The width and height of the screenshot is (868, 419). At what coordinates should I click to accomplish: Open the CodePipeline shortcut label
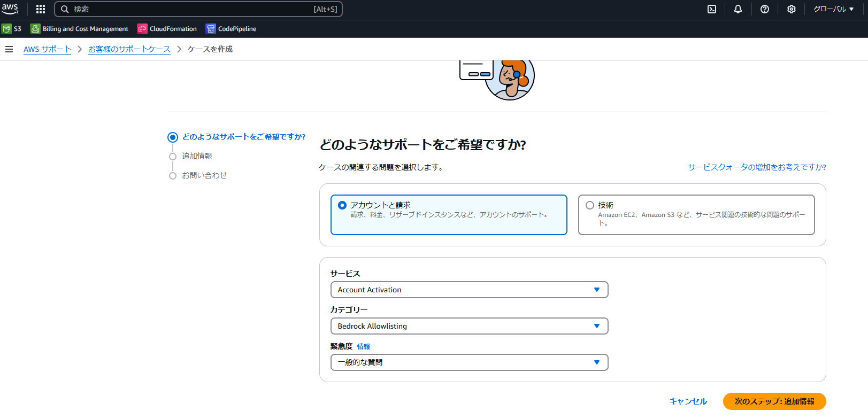click(x=237, y=29)
